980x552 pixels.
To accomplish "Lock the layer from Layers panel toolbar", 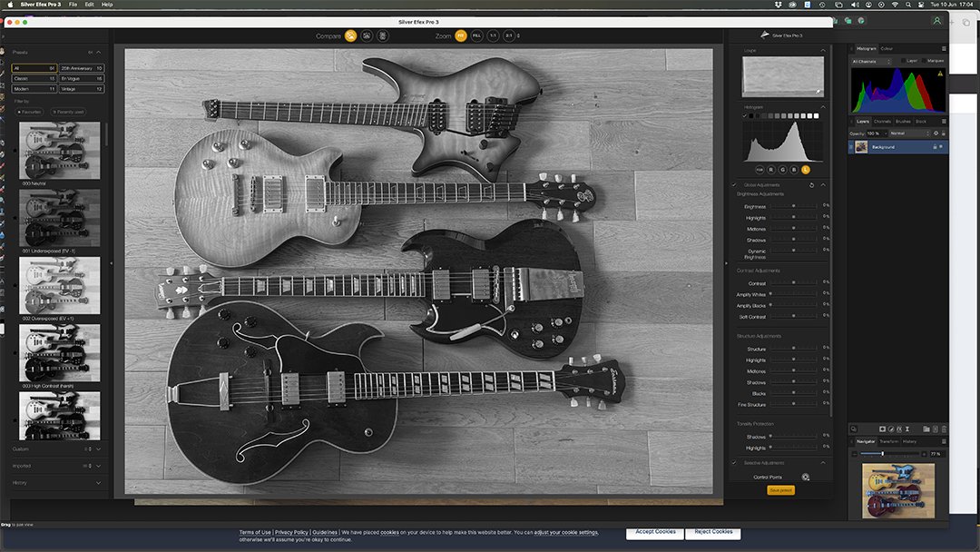I will 943,133.
